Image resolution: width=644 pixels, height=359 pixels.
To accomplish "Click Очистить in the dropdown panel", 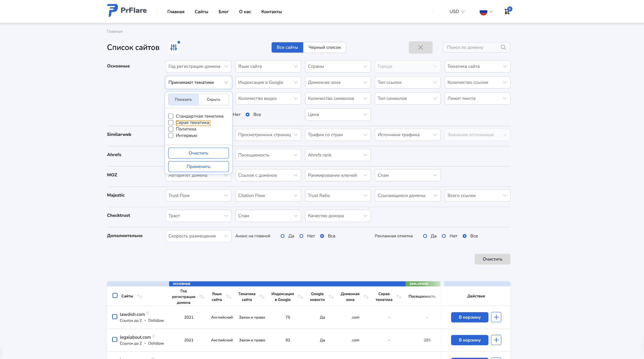I will click(x=198, y=153).
